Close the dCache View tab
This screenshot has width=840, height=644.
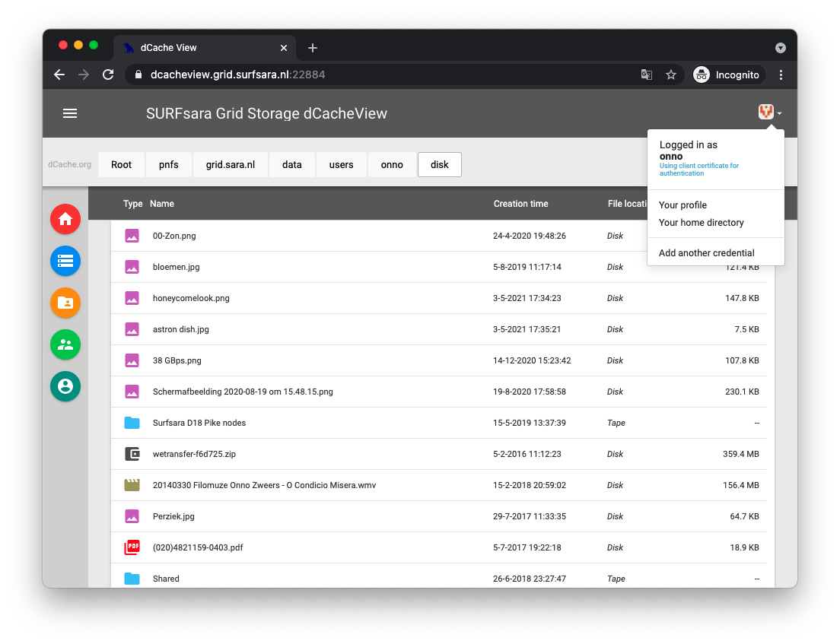(284, 48)
